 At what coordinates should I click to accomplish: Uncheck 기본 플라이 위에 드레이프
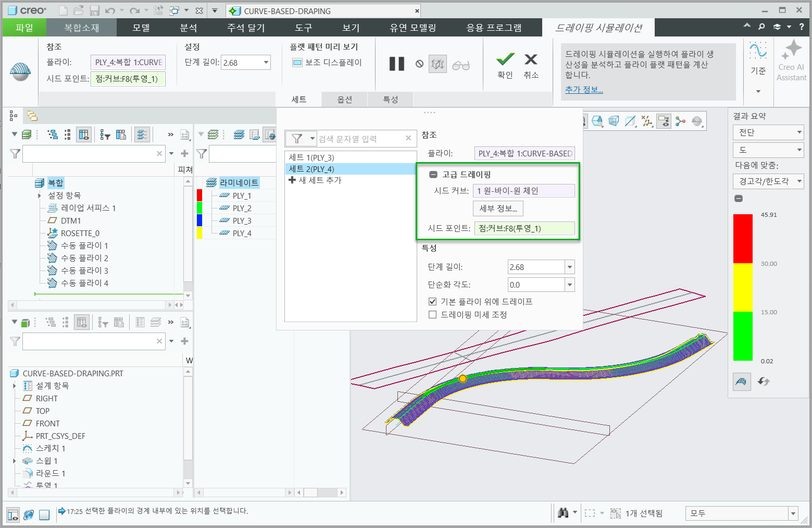(x=432, y=301)
